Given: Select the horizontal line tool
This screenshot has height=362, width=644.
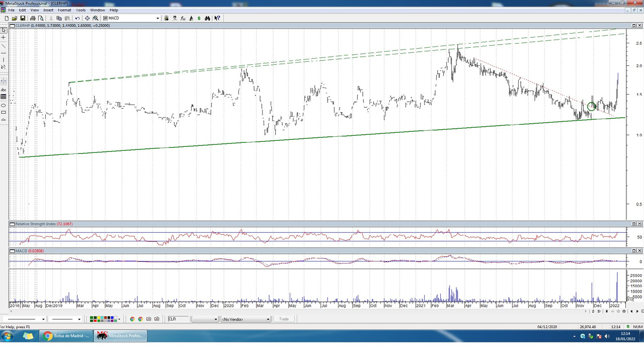Looking at the screenshot, I should (x=4, y=53).
